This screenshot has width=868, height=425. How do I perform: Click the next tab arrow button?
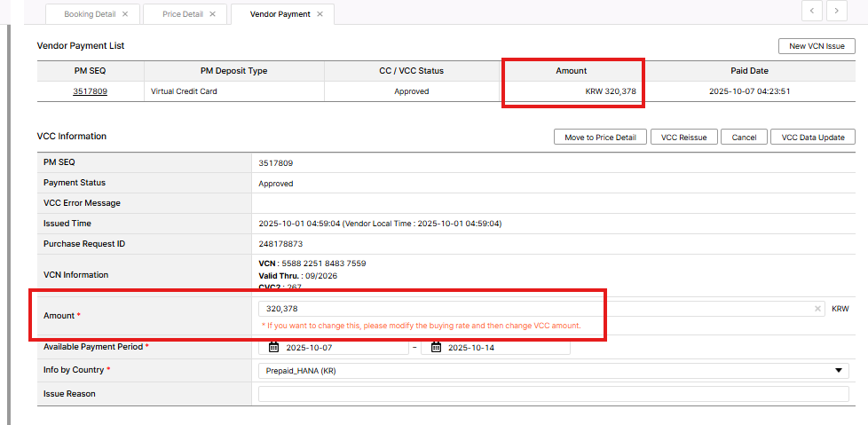[x=836, y=11]
